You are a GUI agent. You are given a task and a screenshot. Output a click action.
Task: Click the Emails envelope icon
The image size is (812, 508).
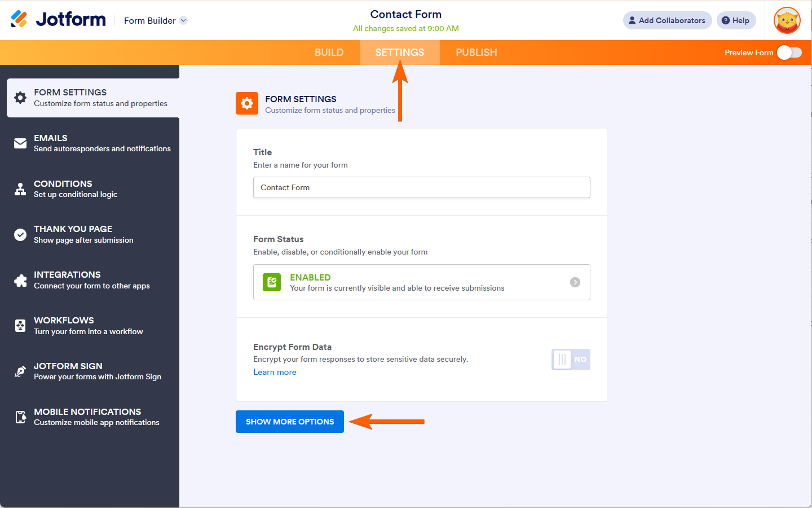(x=20, y=143)
